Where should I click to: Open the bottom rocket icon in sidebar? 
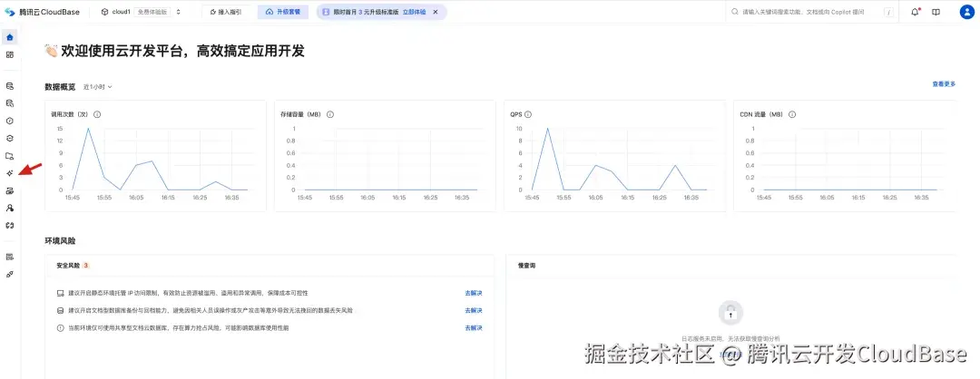(x=9, y=274)
